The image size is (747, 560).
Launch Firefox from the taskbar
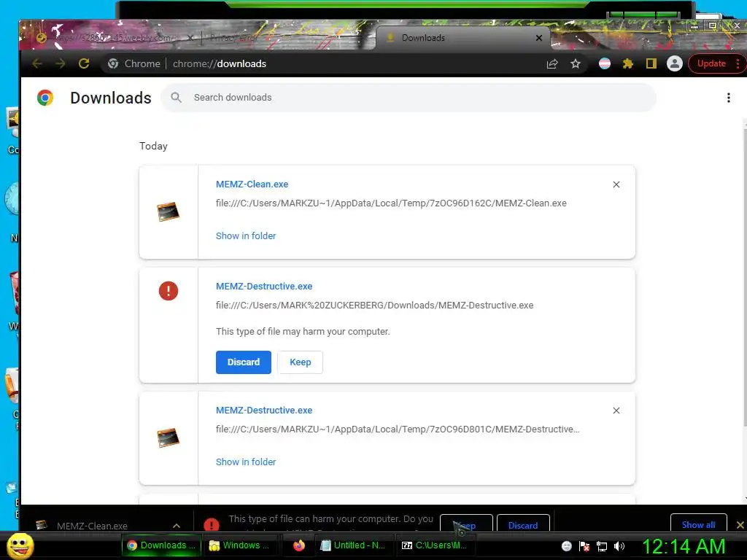(298, 545)
